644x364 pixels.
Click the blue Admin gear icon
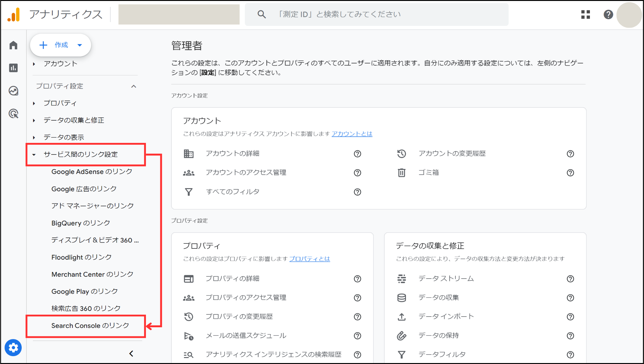tap(13, 348)
